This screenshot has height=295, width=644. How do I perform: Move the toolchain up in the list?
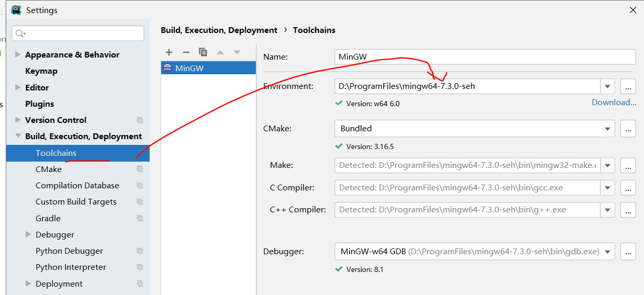coord(220,52)
